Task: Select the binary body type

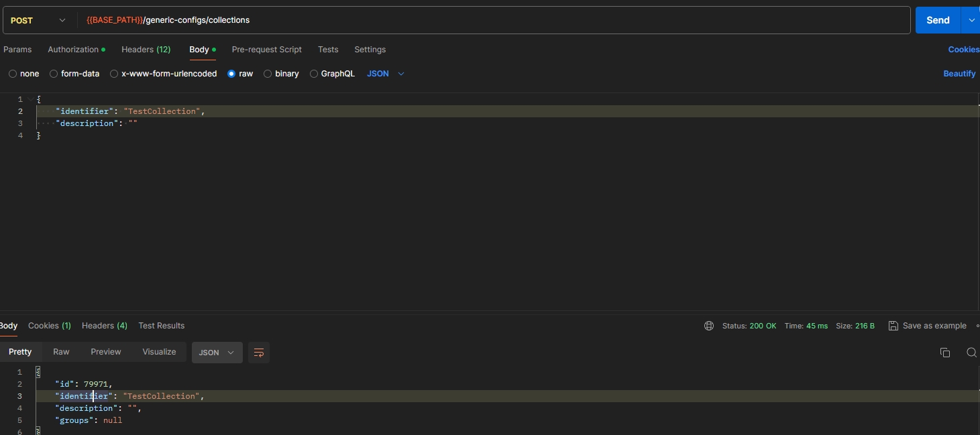Action: 281,74
